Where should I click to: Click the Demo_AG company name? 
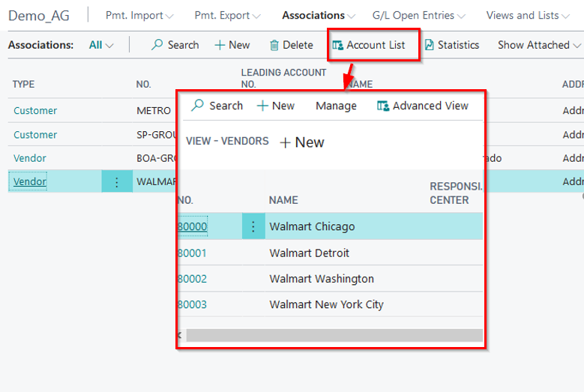pos(39,16)
